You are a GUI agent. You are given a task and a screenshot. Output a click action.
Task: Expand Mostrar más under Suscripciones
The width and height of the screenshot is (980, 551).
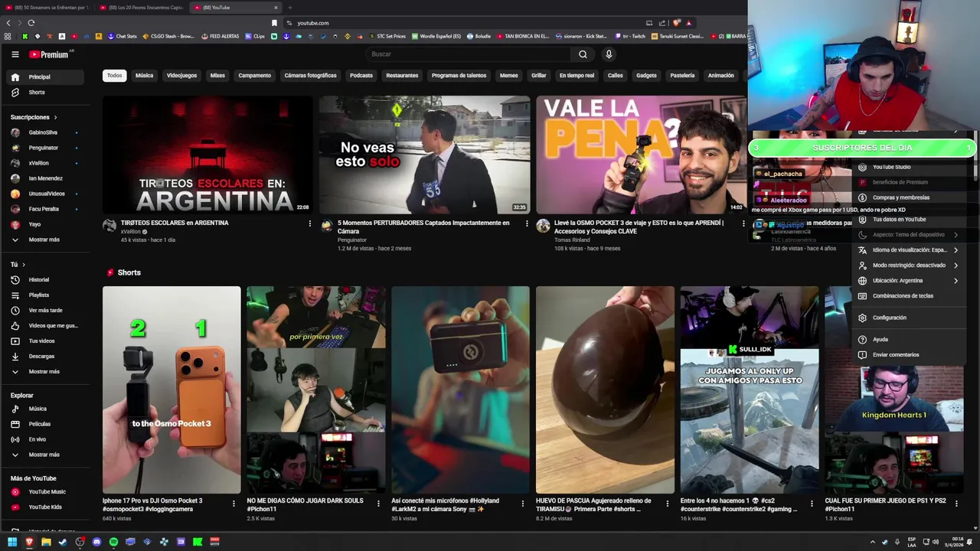click(x=44, y=240)
